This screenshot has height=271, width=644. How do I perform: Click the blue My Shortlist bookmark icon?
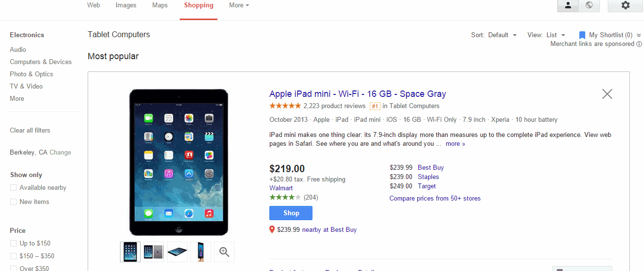pos(582,35)
